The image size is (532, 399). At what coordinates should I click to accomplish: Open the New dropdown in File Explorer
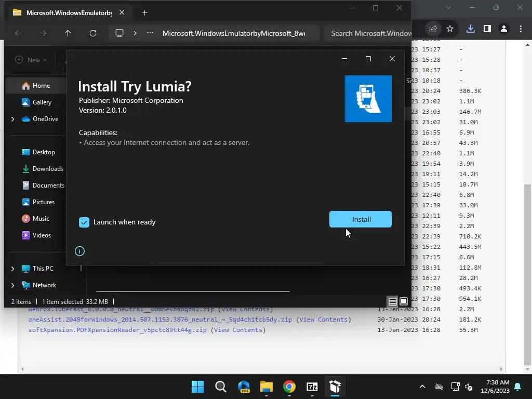click(31, 60)
